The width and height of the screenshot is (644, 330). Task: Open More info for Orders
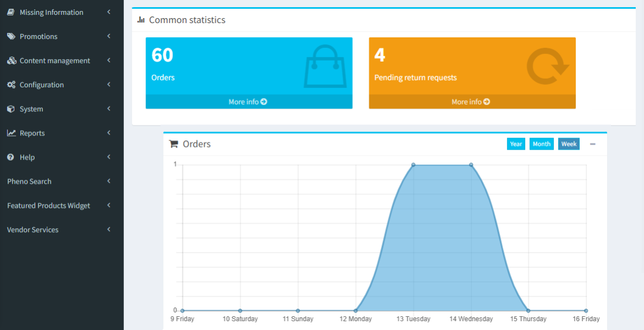(248, 102)
